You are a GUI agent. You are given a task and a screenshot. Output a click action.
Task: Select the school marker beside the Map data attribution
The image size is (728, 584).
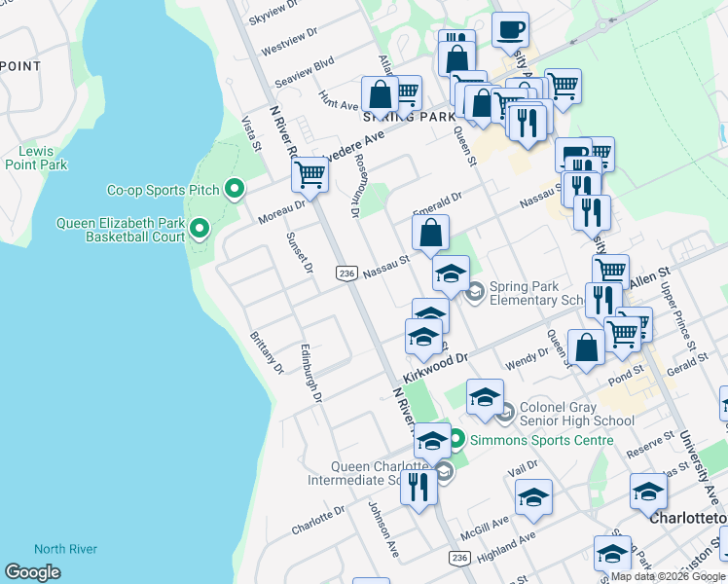612,556
